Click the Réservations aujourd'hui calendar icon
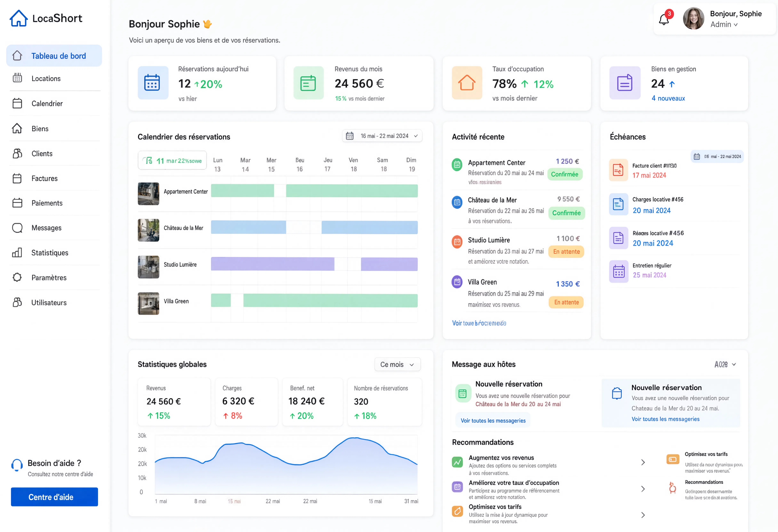The height and width of the screenshot is (532, 778). pyautogui.click(x=153, y=83)
